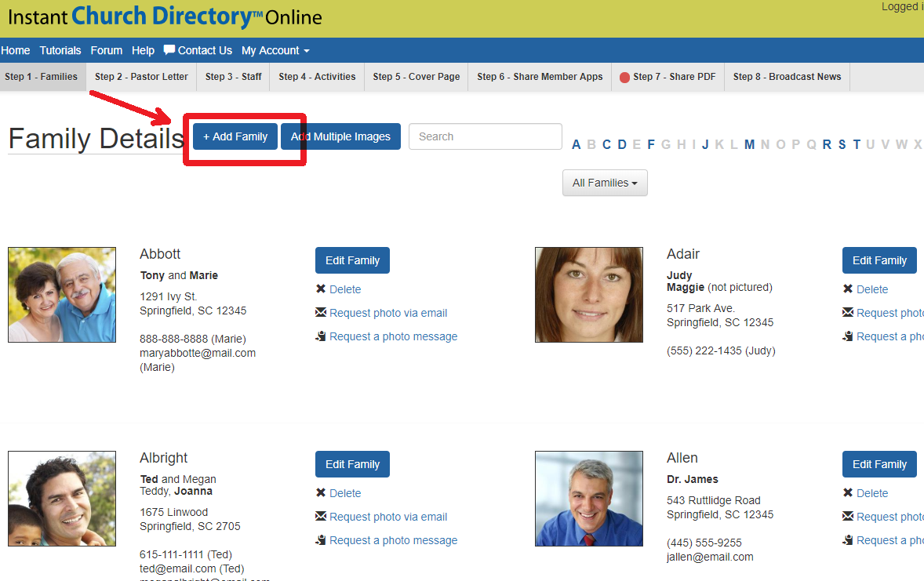Click the red status dot on Step 7 tab
The image size is (924, 581).
pos(624,77)
